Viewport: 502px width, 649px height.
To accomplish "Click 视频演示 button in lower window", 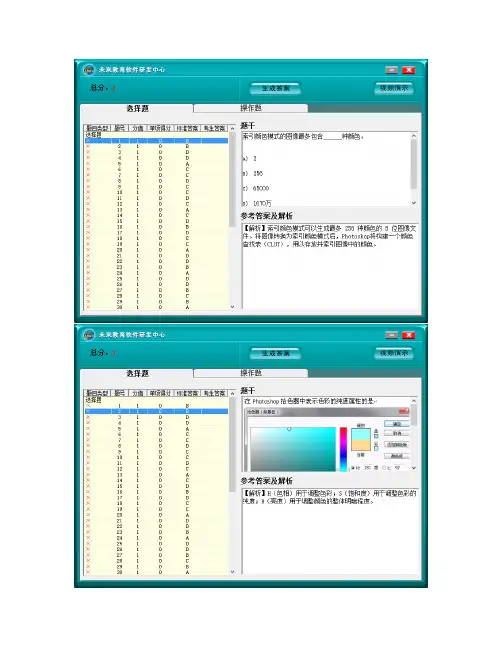I will click(394, 353).
